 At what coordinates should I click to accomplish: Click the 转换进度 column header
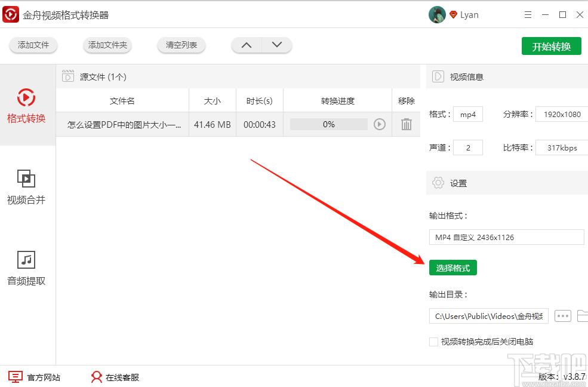coord(337,101)
